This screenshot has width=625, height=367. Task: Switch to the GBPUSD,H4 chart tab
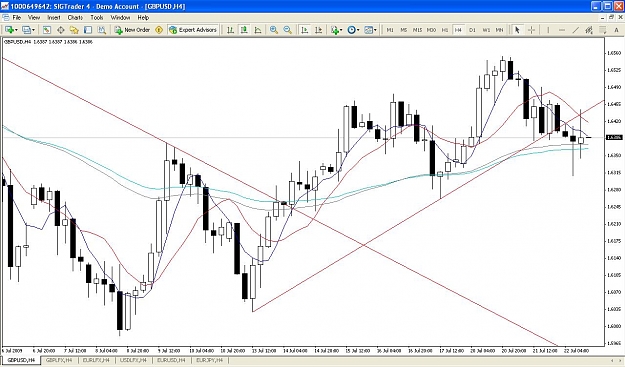point(22,360)
